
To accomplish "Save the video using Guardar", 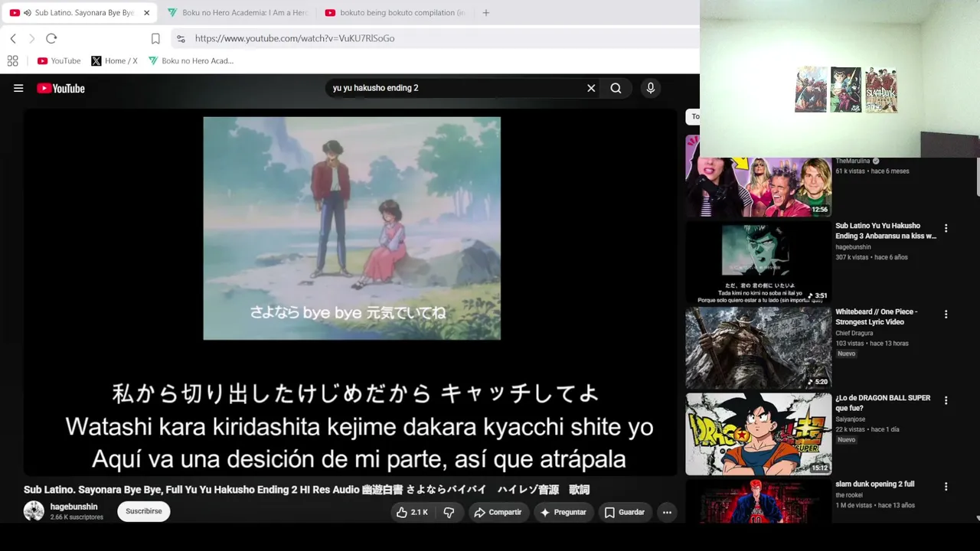I will coord(624,512).
